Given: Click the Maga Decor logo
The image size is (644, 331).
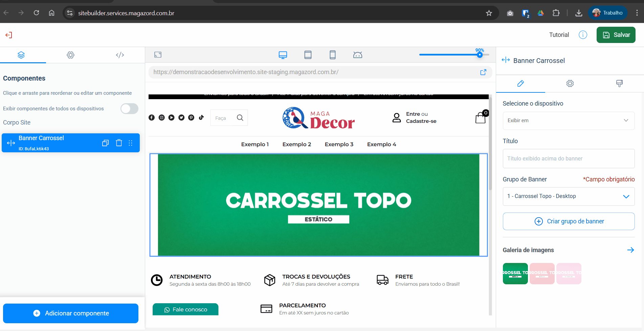Looking at the screenshot, I should 319,118.
